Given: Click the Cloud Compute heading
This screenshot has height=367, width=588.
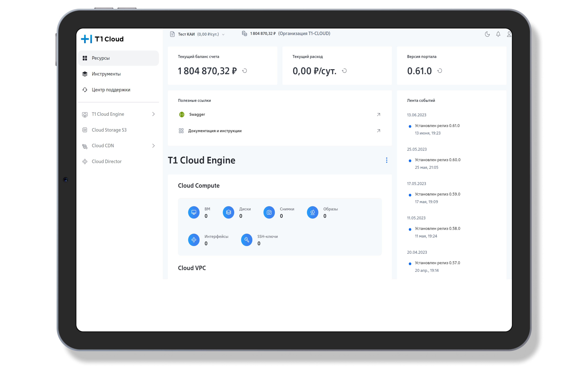Looking at the screenshot, I should click(x=199, y=186).
